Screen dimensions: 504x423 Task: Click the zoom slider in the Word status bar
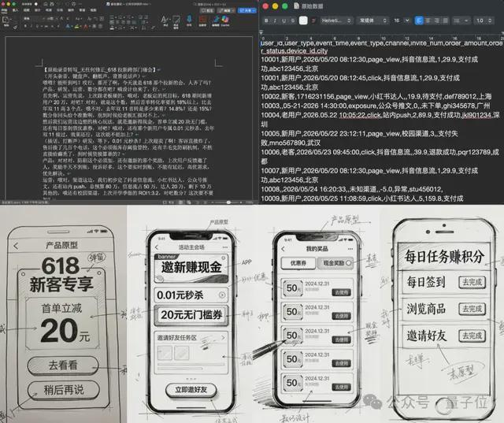click(x=228, y=202)
